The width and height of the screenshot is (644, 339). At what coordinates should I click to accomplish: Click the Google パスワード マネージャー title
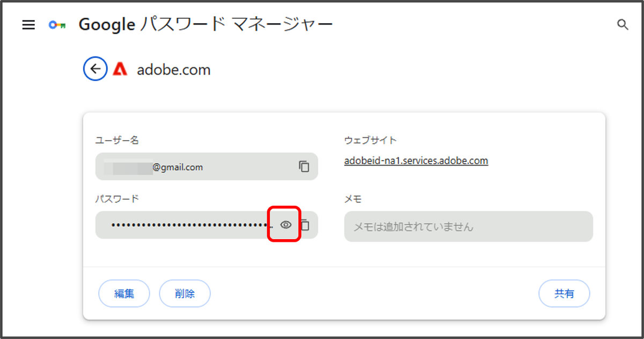coord(206,25)
